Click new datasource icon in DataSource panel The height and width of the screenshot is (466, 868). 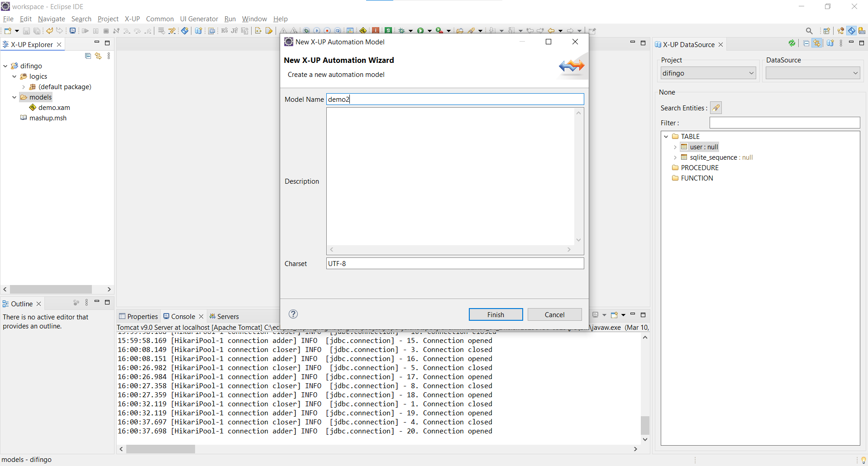tap(830, 43)
